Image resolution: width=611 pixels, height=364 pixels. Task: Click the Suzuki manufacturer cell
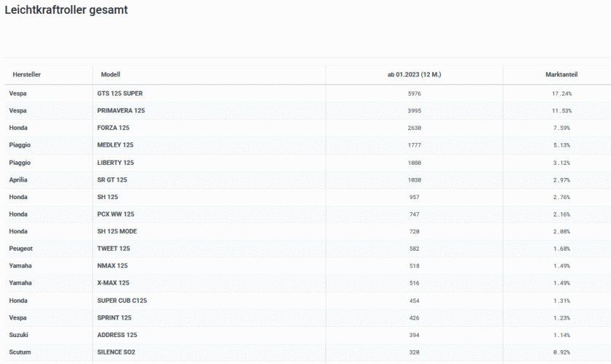coord(19,335)
